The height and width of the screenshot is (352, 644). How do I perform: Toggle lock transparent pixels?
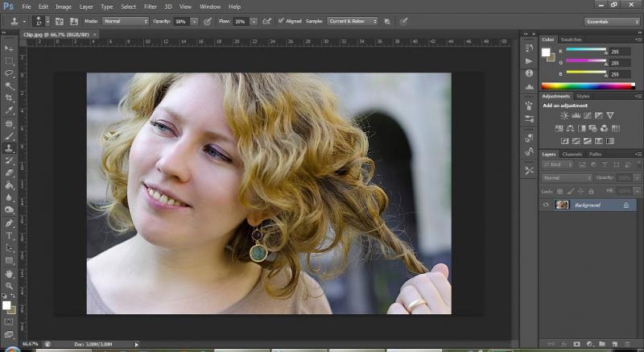click(559, 192)
